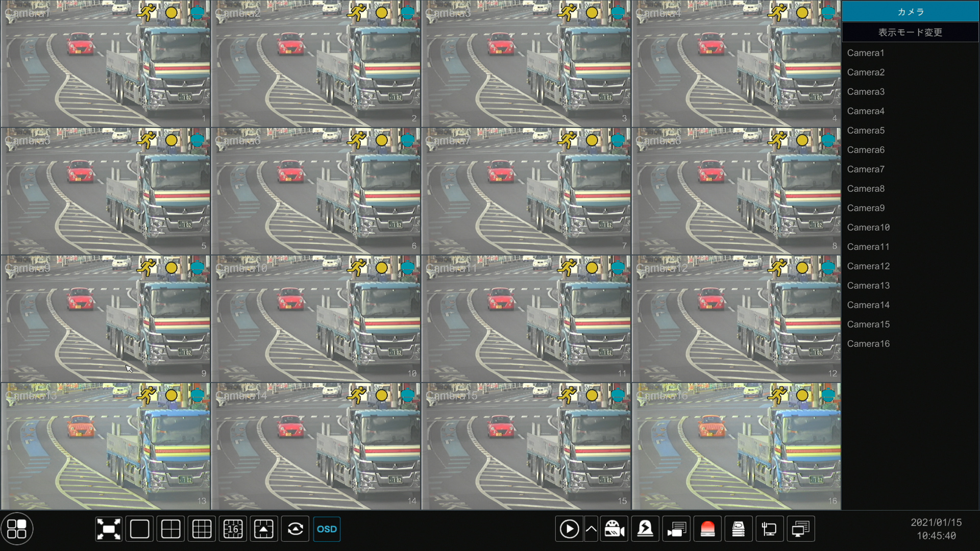Click the blue dome camera icon on tile 6
Viewport: 980px width, 551px height.
(407, 140)
